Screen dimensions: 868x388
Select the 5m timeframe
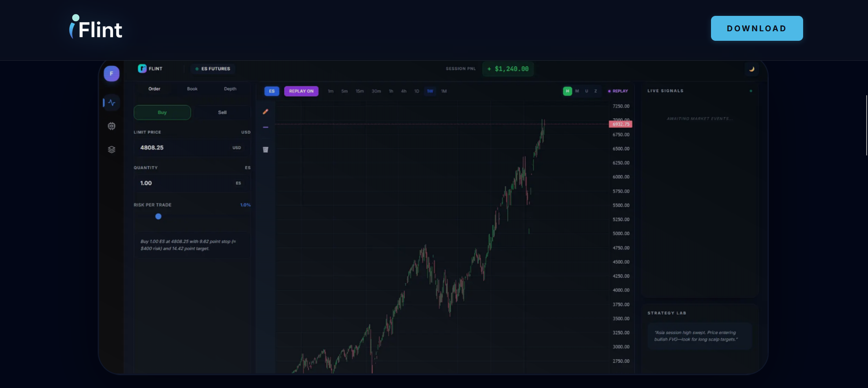[344, 91]
